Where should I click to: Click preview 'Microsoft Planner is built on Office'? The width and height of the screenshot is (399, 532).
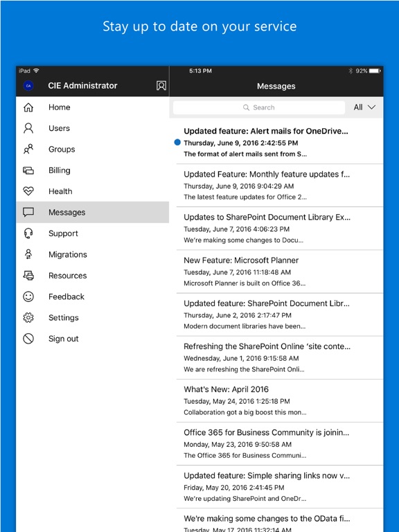tap(245, 283)
